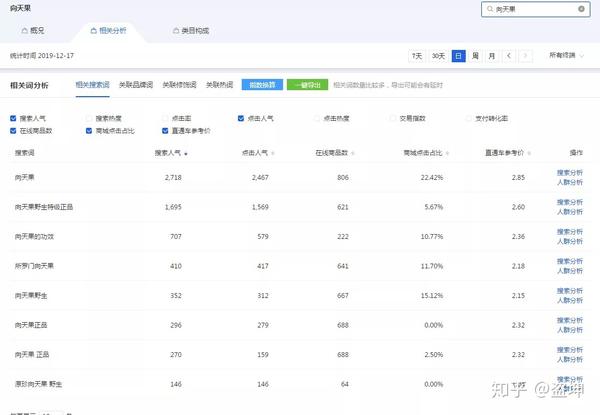Sort by 搜索人气 column arrow
The height and width of the screenshot is (415, 600).
(x=186, y=154)
